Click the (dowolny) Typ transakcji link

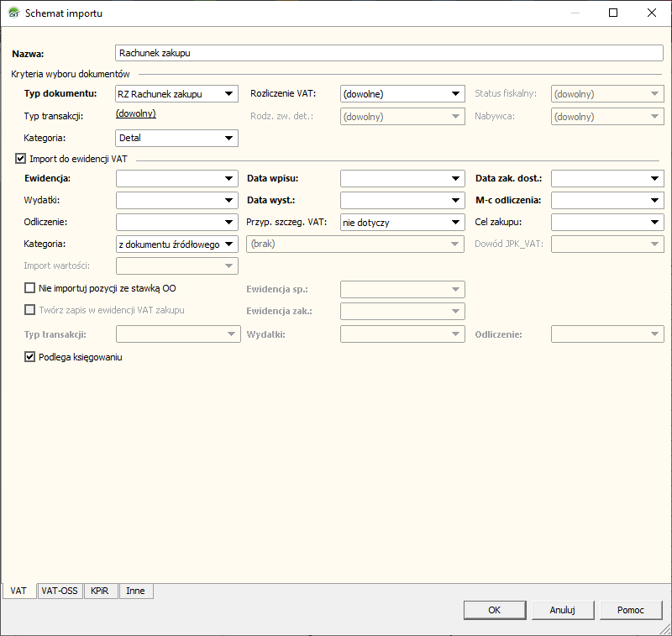pos(136,114)
